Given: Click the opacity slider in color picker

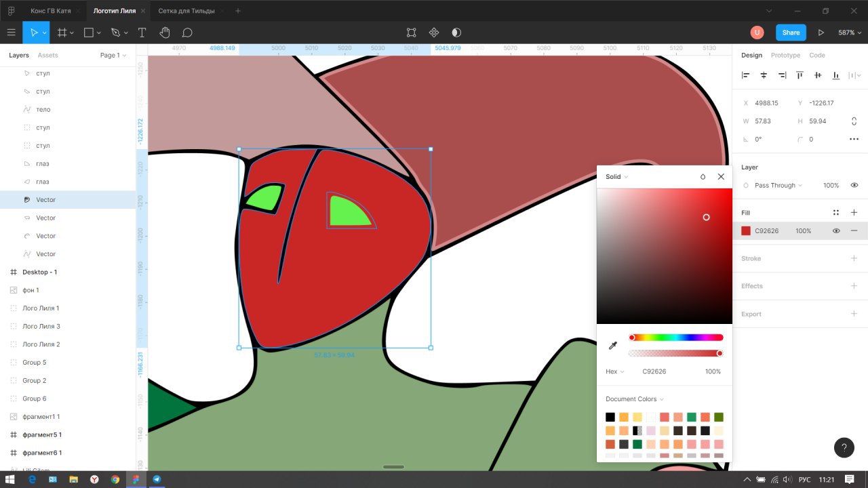Looking at the screenshot, I should 675,353.
